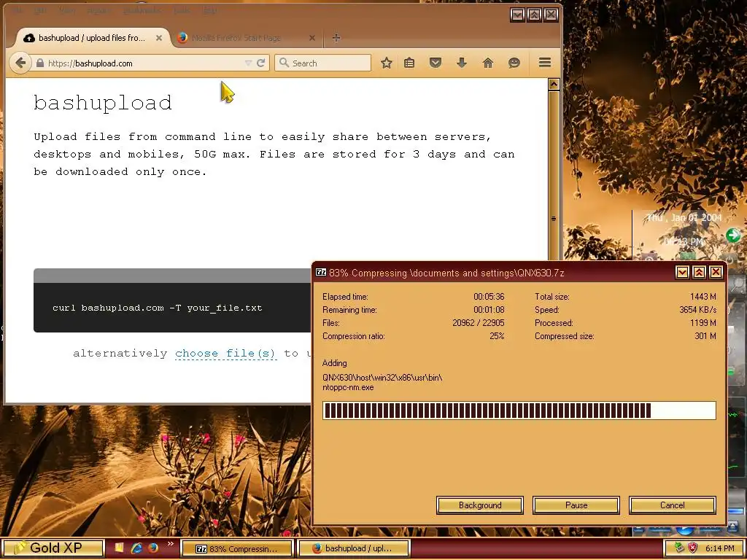
Task: Click the Elapsed time value 00:05:36
Action: click(489, 297)
